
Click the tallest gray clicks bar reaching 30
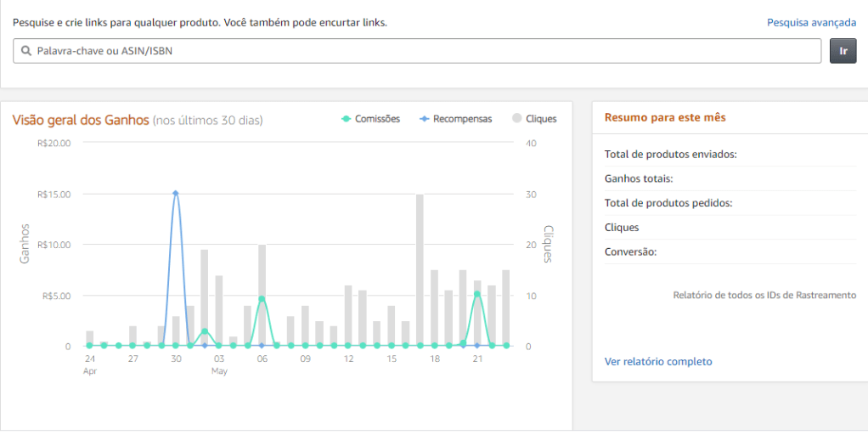(x=420, y=270)
